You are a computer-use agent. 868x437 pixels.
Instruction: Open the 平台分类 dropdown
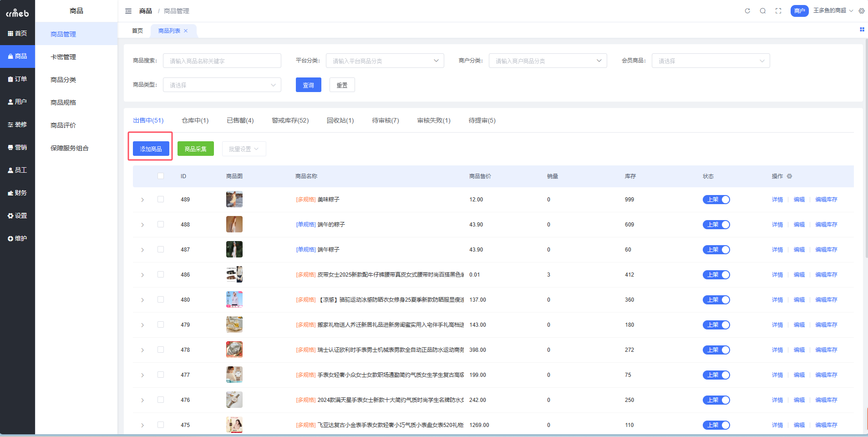pos(385,61)
